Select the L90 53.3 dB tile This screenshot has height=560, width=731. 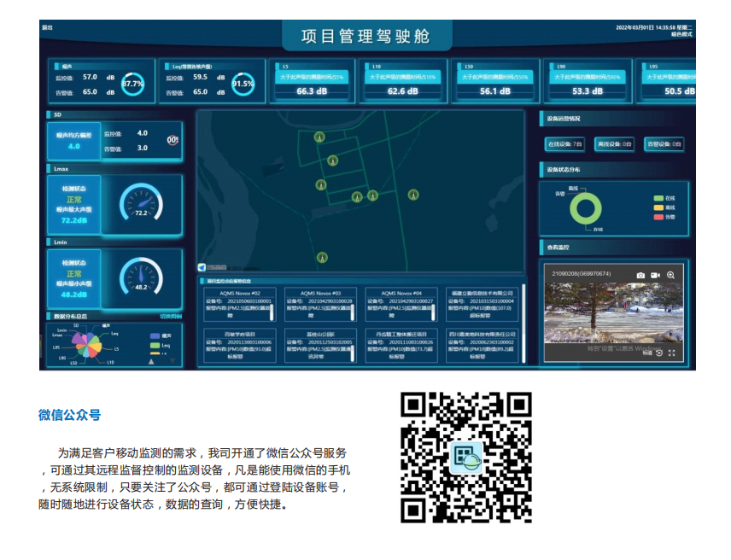tap(588, 81)
